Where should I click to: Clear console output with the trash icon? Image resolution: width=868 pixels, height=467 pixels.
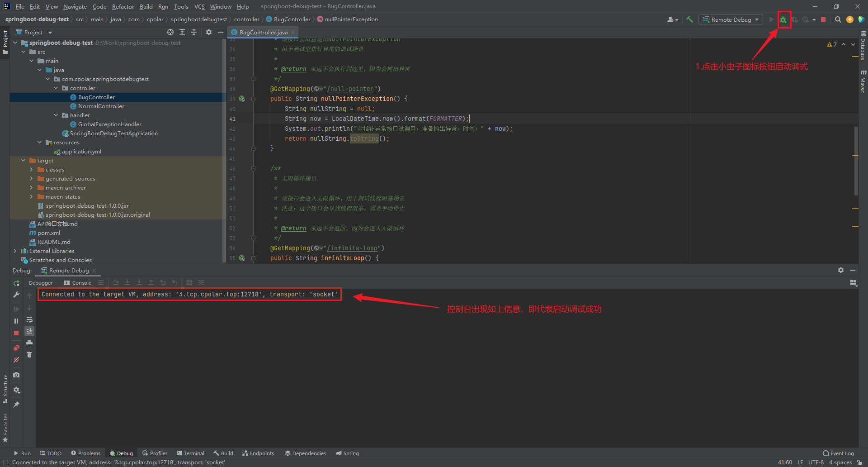(29, 355)
